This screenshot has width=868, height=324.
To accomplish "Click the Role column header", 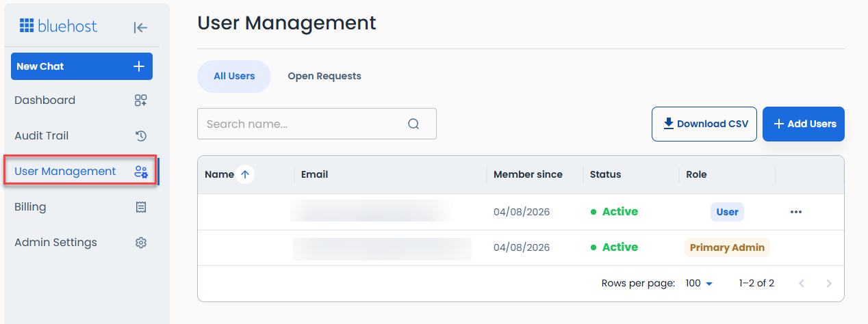I will (697, 175).
